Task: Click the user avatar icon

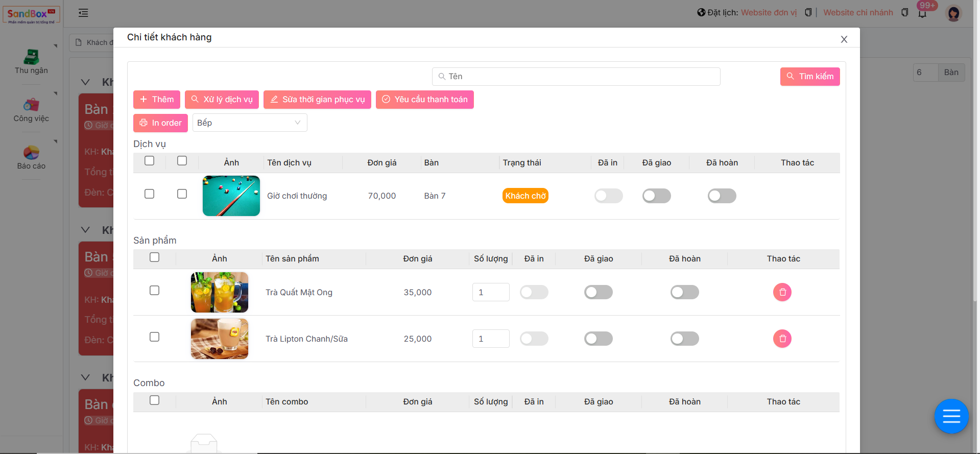Action: click(953, 13)
